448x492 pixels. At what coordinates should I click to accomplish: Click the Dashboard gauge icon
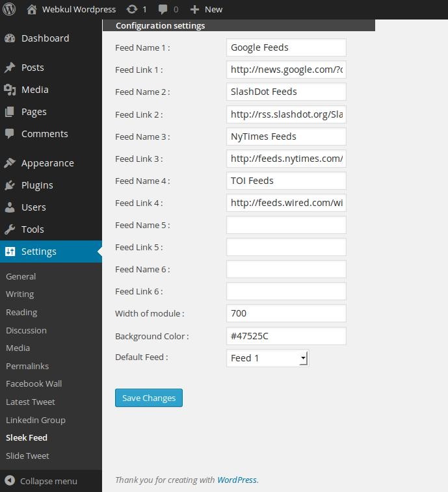point(10,38)
